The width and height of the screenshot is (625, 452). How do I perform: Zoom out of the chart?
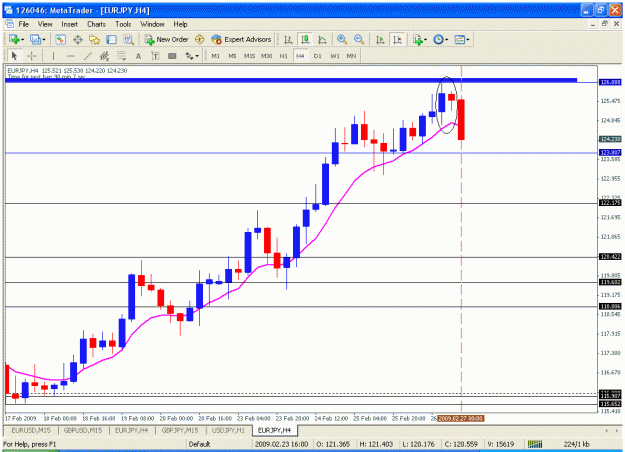[x=359, y=39]
